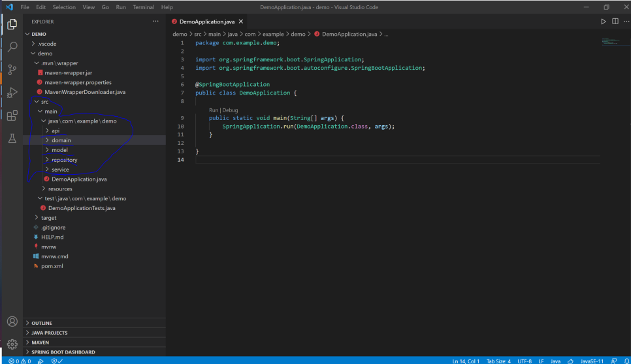Open the File menu
This screenshot has width=631, height=364.
[x=25, y=7]
